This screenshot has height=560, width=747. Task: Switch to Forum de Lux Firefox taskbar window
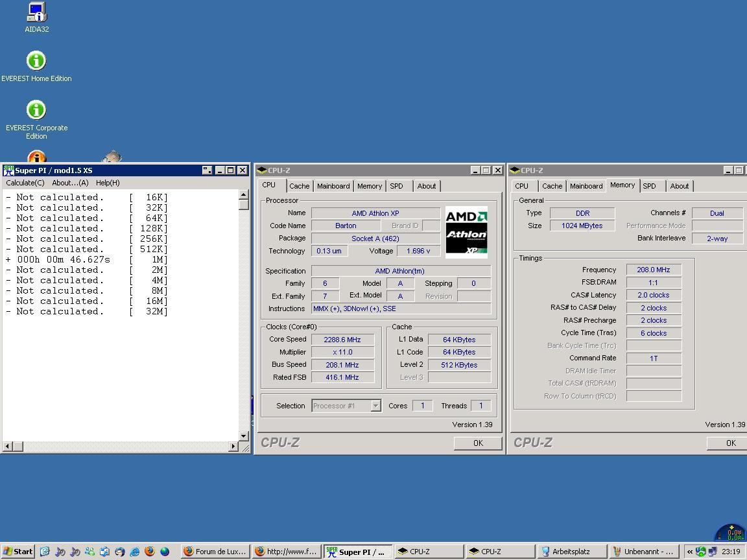click(x=215, y=552)
